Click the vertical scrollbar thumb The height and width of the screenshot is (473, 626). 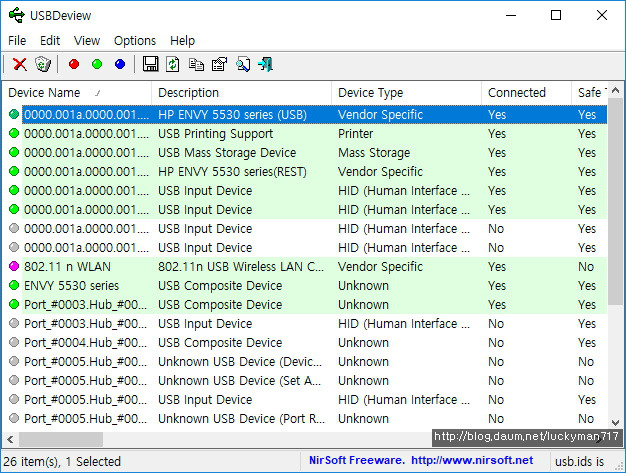tap(615, 202)
